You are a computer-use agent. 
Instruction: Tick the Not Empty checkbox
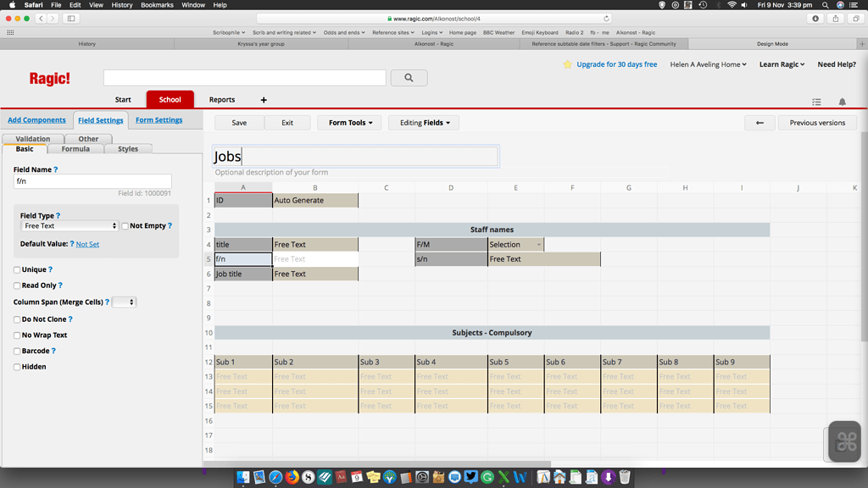click(x=125, y=226)
